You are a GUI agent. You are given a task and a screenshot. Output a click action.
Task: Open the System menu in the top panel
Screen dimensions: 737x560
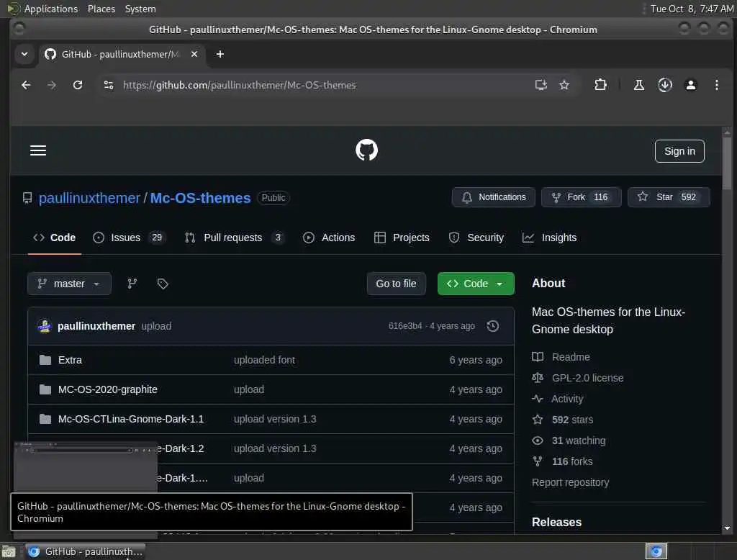point(140,9)
